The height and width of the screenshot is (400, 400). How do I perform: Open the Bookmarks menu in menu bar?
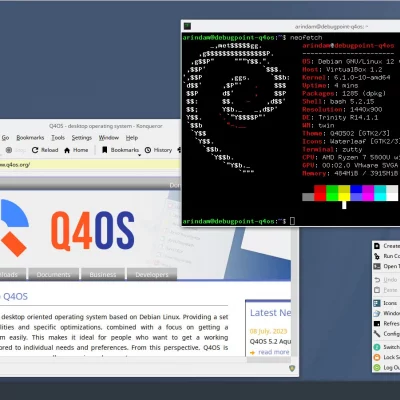30,138
